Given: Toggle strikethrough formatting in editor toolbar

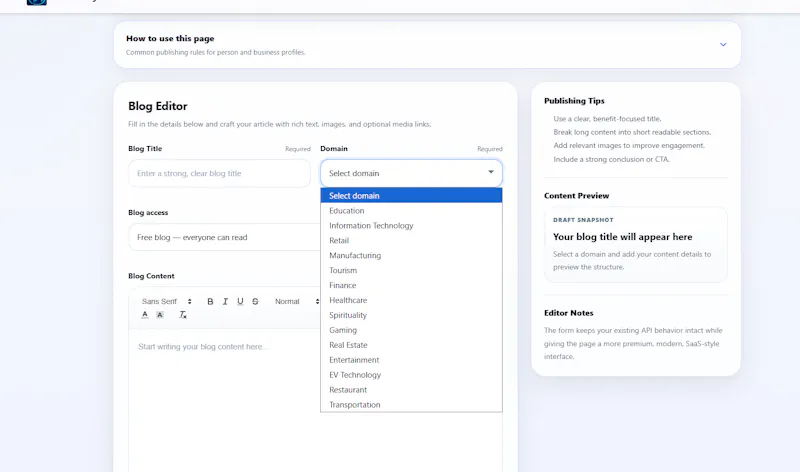Looking at the screenshot, I should 255,302.
